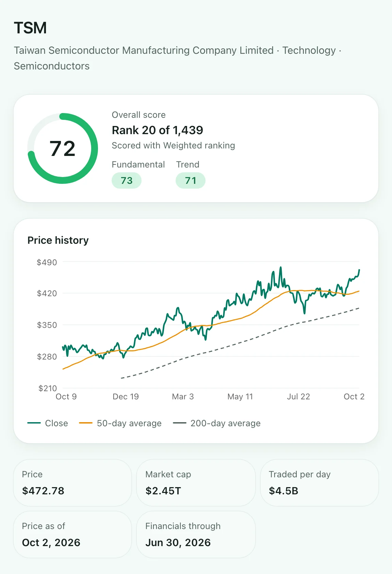
Task: Click the overall score ring showing 72
Action: tap(63, 148)
